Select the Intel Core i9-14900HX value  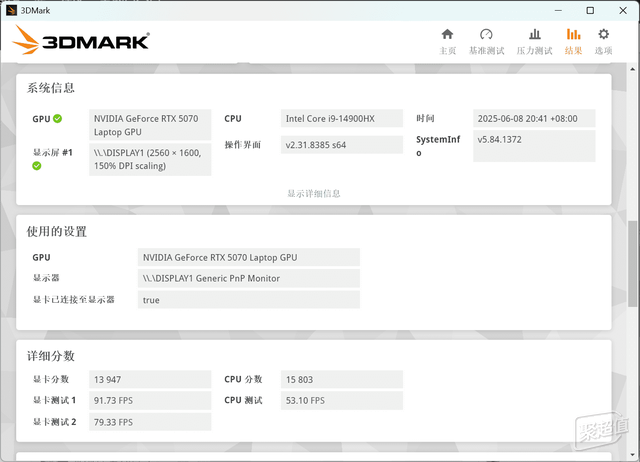click(x=342, y=119)
